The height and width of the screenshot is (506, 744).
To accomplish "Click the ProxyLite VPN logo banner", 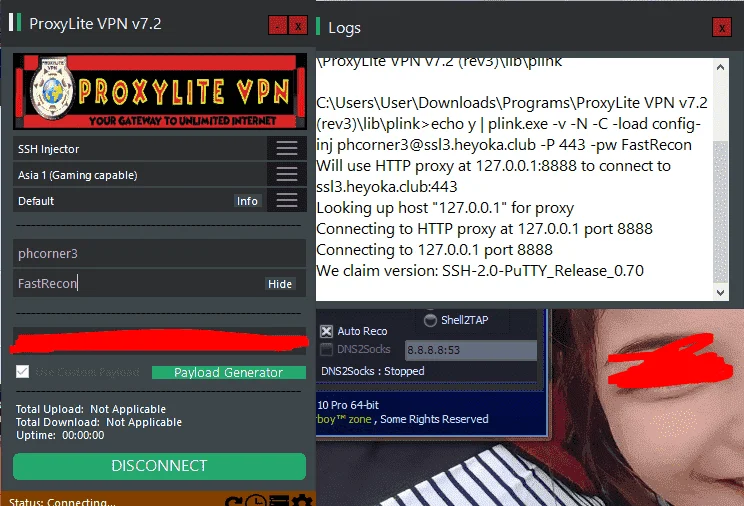I will tap(160, 91).
